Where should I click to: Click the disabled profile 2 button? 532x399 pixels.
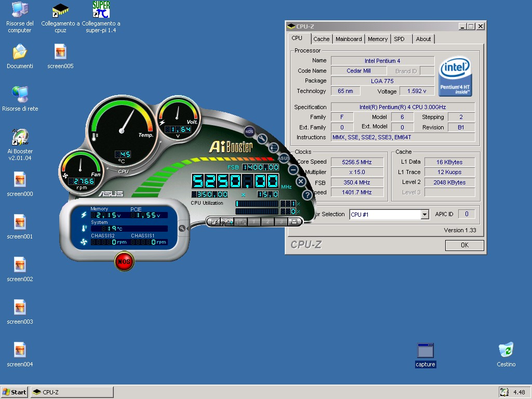[x=268, y=222]
